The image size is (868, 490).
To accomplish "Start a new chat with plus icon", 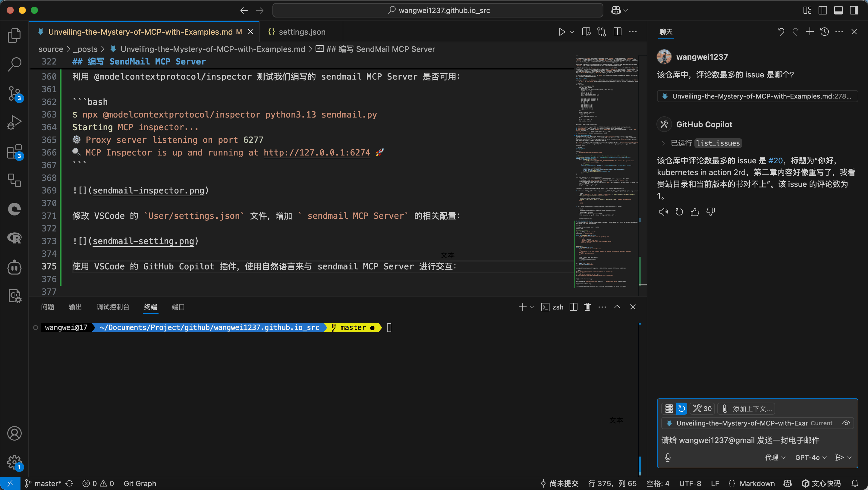I will point(810,32).
